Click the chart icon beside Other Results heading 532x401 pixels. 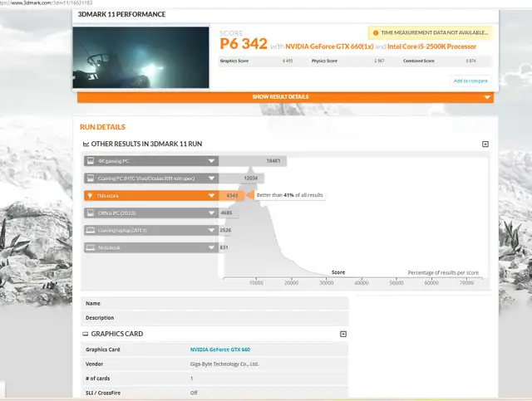point(86,144)
